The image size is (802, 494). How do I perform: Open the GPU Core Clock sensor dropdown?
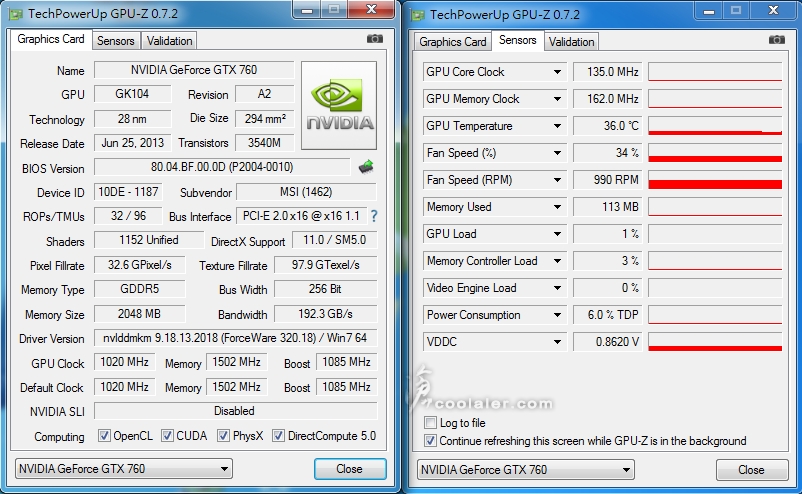(558, 72)
